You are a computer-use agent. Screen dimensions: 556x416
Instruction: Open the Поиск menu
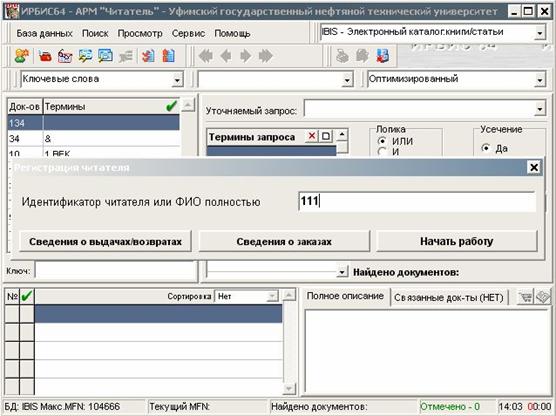pos(95,33)
